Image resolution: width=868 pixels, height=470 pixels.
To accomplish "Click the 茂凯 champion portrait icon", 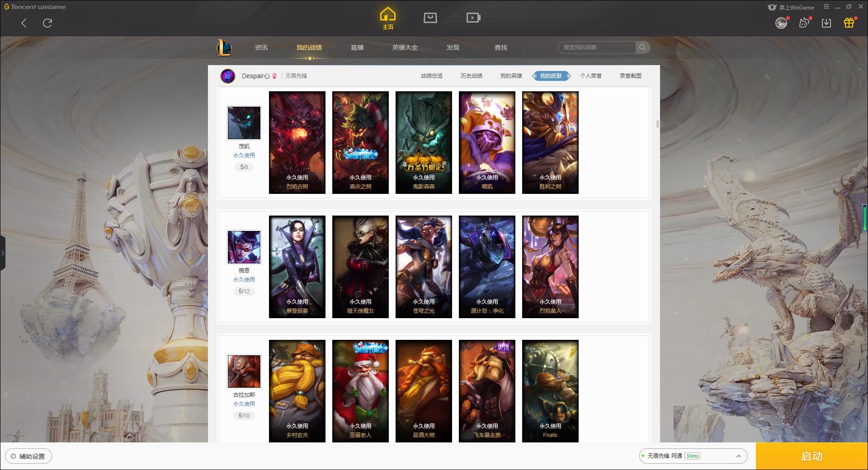I will (x=244, y=123).
